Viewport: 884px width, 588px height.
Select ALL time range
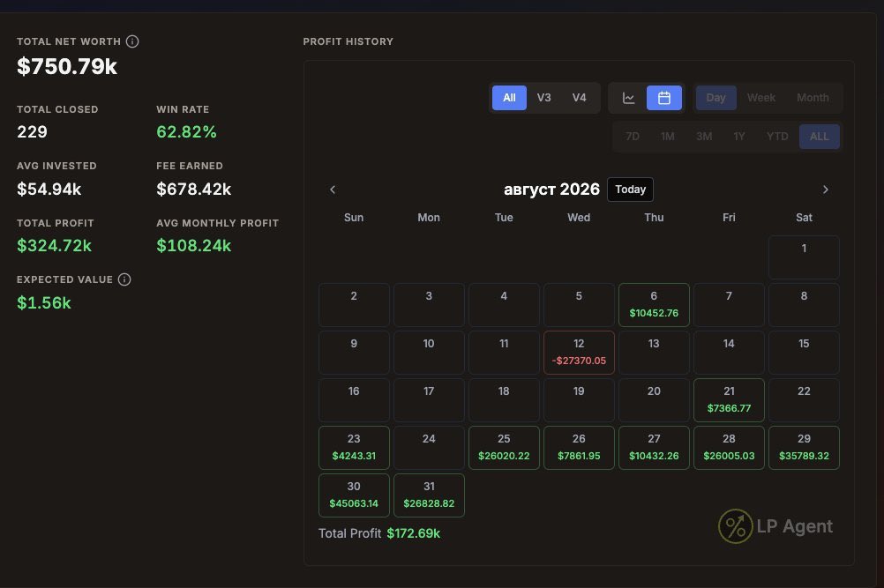coord(820,137)
